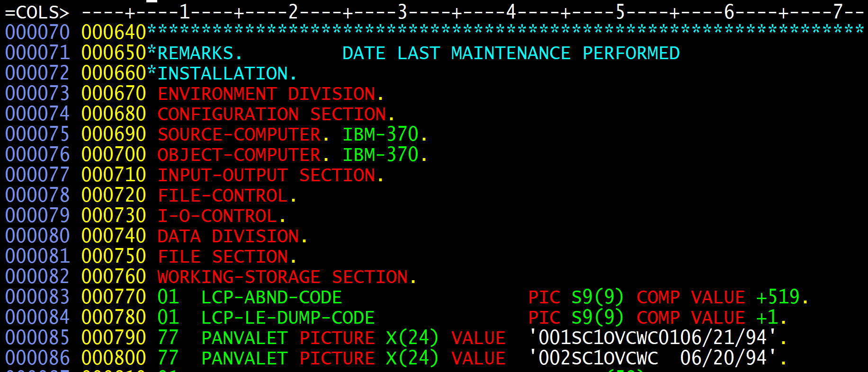Click DATE LAST MAINTENANCE PERFORMED text
The width and height of the screenshot is (868, 372).
[x=511, y=53]
